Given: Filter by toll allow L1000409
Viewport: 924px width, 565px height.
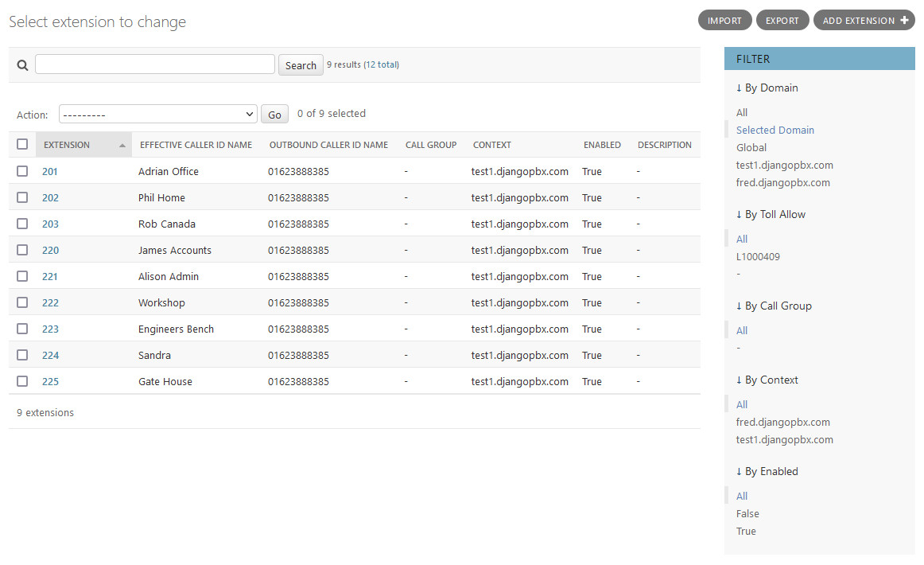Looking at the screenshot, I should (x=758, y=256).
